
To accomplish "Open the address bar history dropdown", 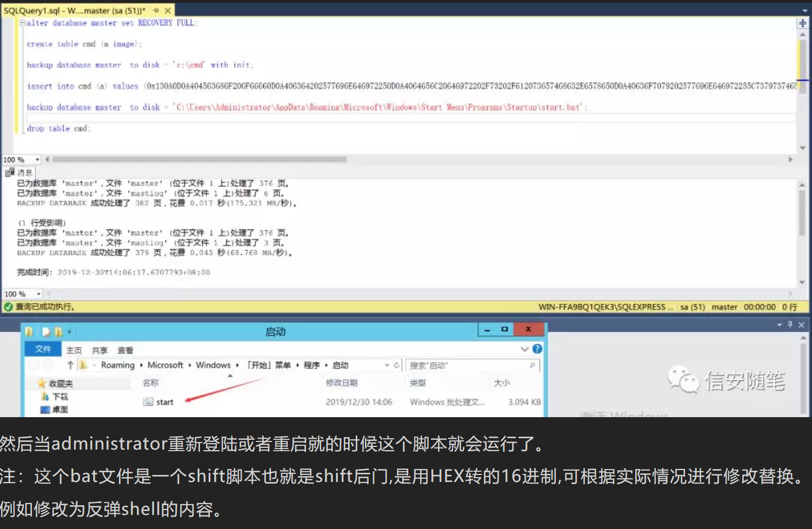I will pos(387,365).
